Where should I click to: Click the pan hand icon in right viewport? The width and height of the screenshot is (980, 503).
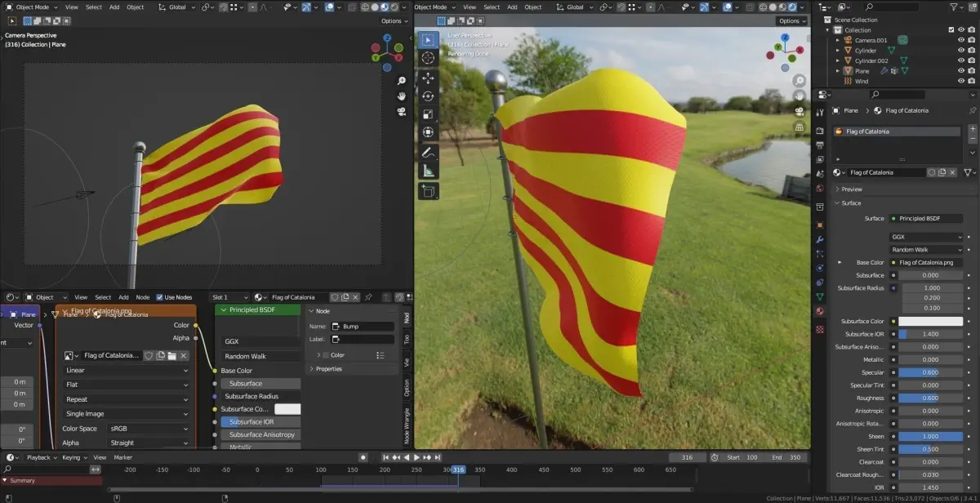click(800, 95)
